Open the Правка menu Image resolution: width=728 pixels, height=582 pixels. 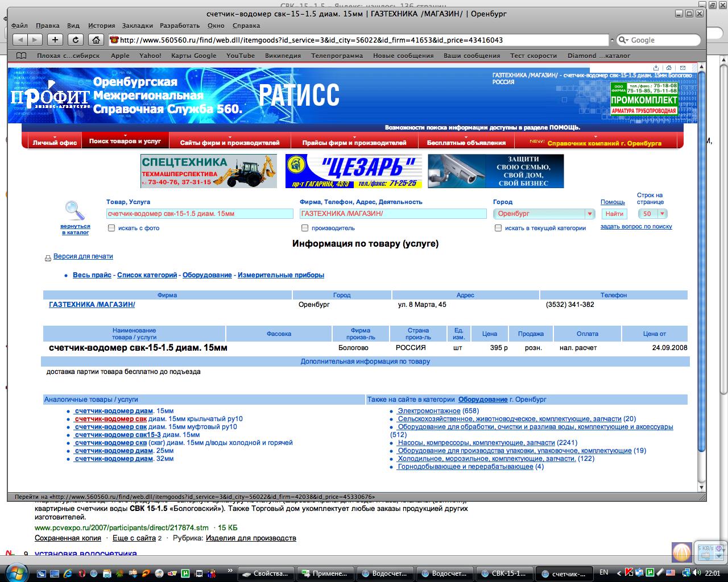pyautogui.click(x=47, y=26)
